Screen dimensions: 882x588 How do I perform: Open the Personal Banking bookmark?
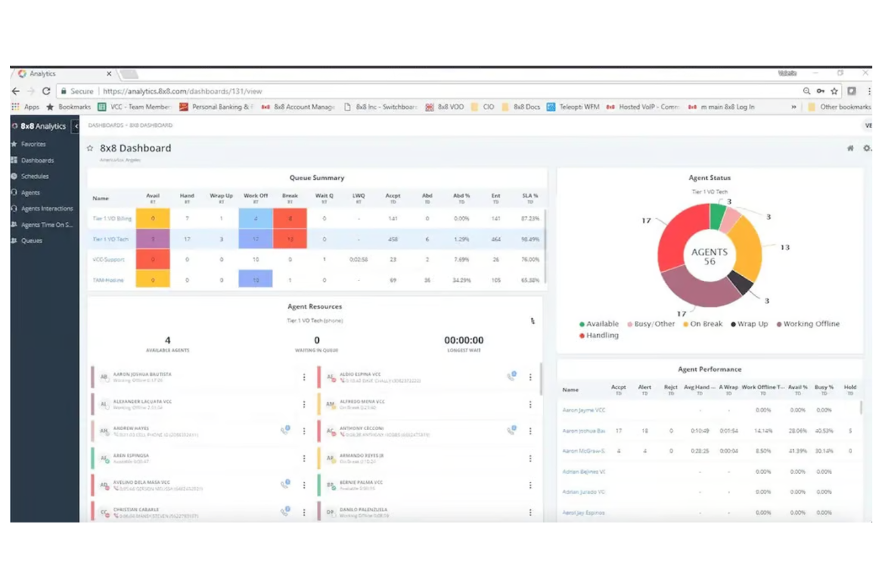pyautogui.click(x=216, y=107)
